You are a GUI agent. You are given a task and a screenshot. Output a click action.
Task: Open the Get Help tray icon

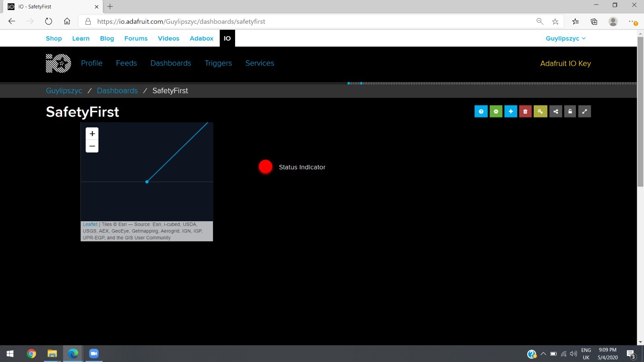pyautogui.click(x=532, y=354)
